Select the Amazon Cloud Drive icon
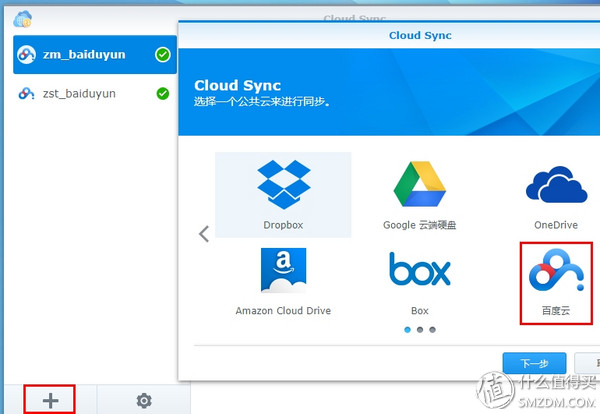 click(x=283, y=270)
